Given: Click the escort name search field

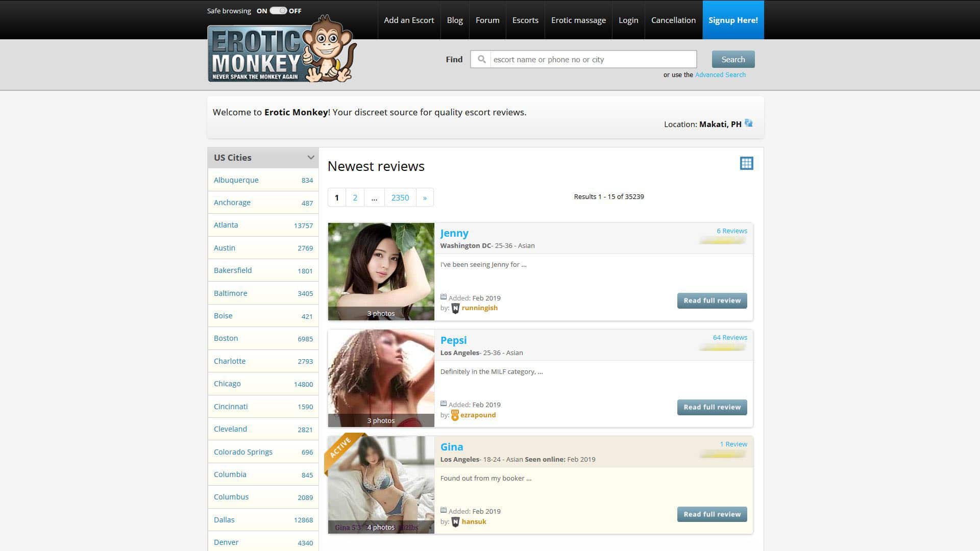Looking at the screenshot, I should click(x=593, y=59).
